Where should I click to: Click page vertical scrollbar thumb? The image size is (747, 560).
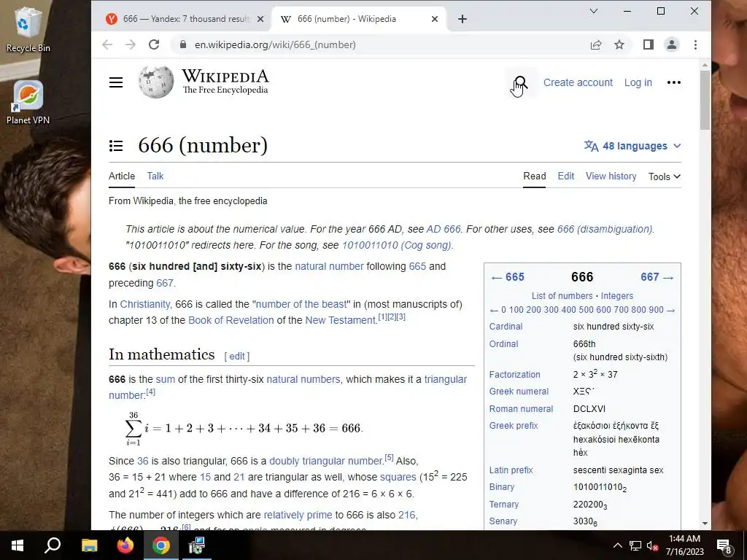click(705, 99)
